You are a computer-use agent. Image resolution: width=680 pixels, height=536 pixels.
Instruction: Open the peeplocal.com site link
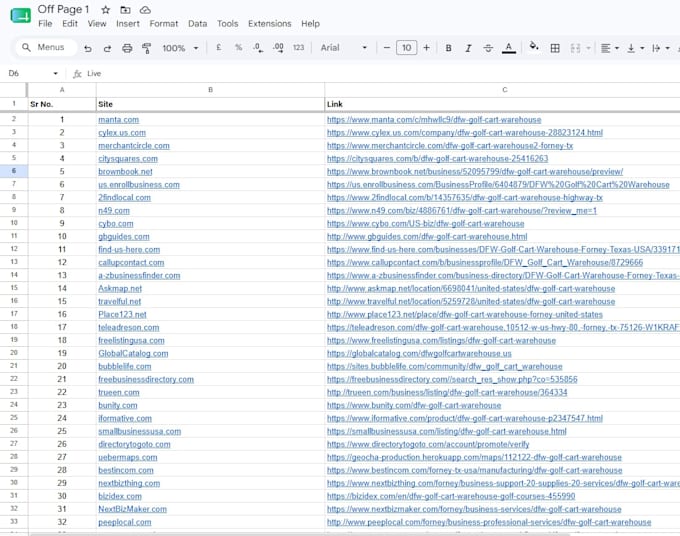tap(124, 522)
